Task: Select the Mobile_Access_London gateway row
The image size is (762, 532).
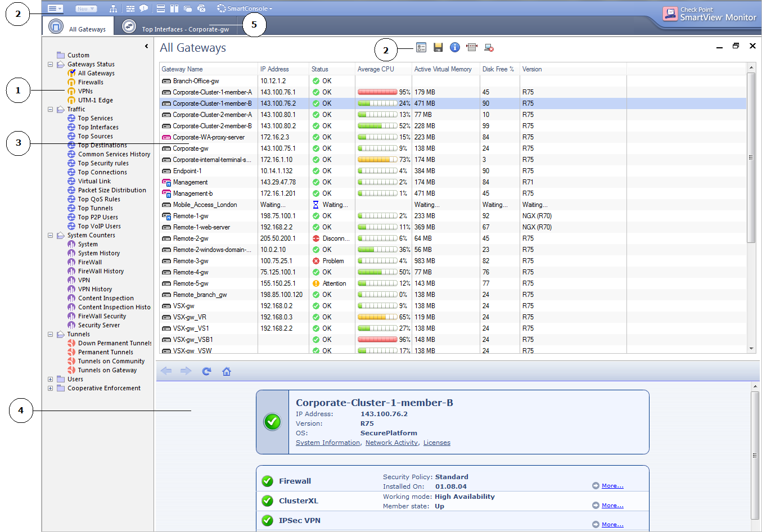Action: (x=453, y=205)
